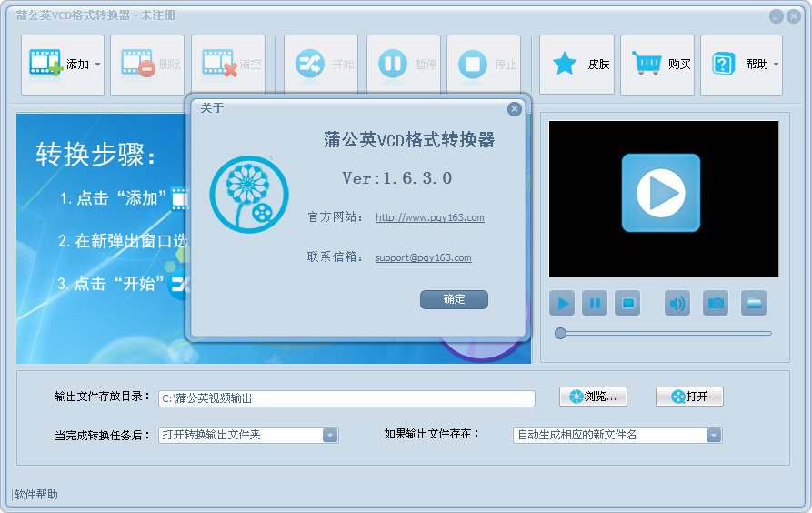Open the snapshot folder icon in player
Image resolution: width=812 pixels, height=513 pixels.
click(x=754, y=303)
